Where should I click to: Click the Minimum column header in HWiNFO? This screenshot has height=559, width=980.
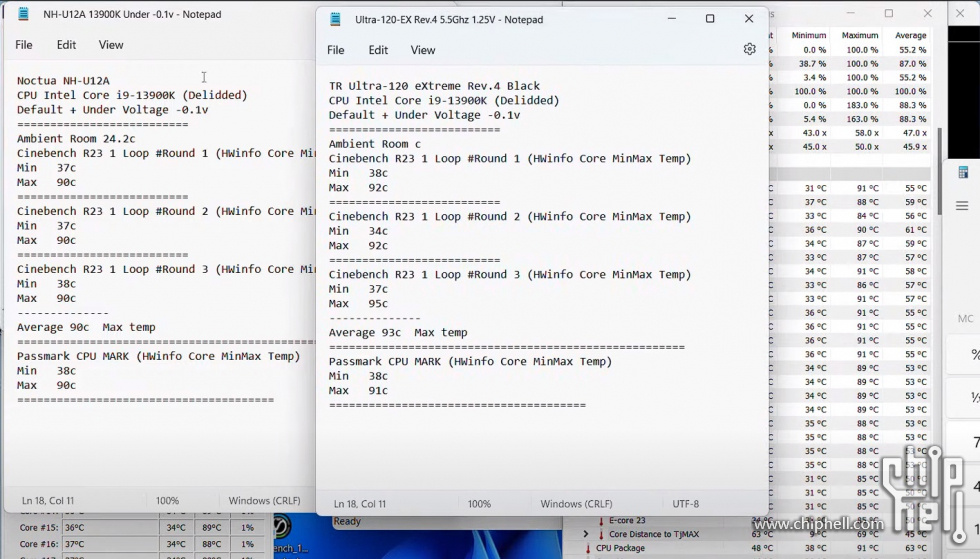[x=809, y=35]
